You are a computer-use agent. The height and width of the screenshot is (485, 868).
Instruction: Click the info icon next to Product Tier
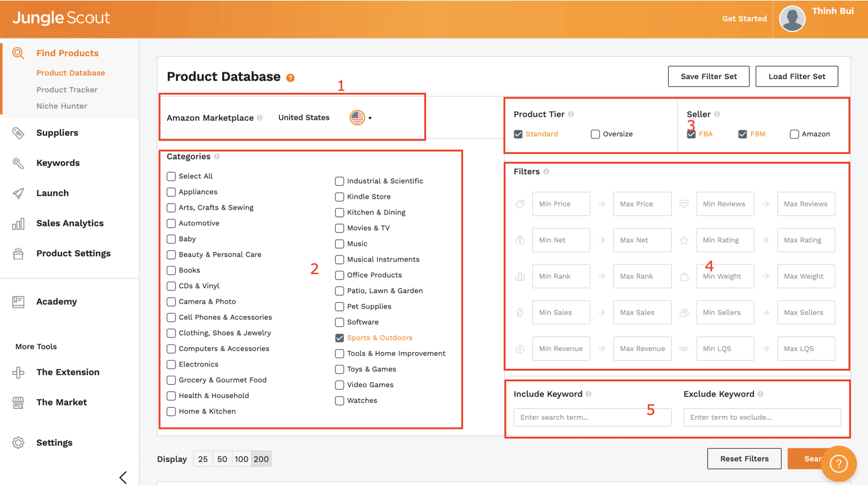(x=571, y=114)
